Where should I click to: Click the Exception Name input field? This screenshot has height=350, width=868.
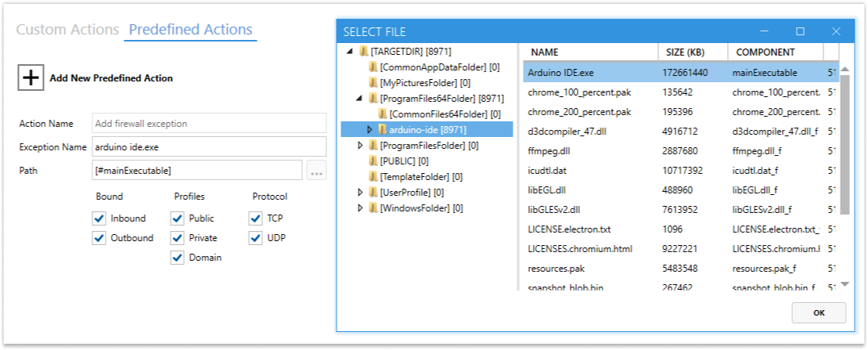tap(209, 146)
